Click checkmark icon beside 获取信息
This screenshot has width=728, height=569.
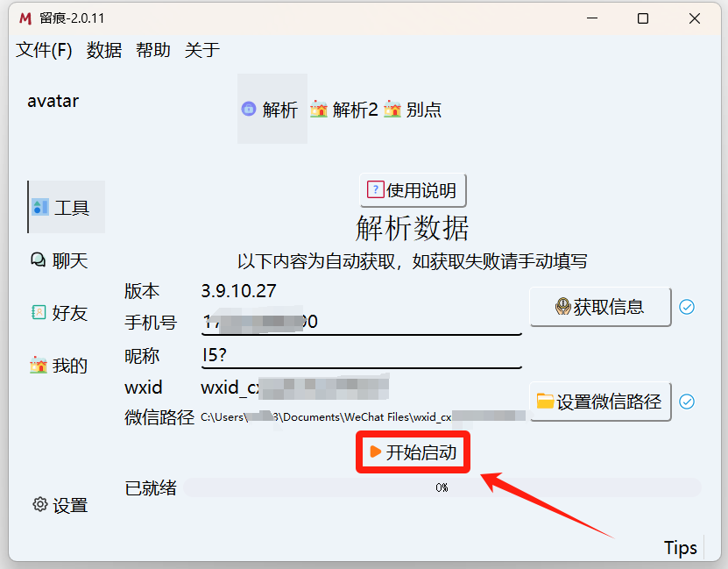688,307
